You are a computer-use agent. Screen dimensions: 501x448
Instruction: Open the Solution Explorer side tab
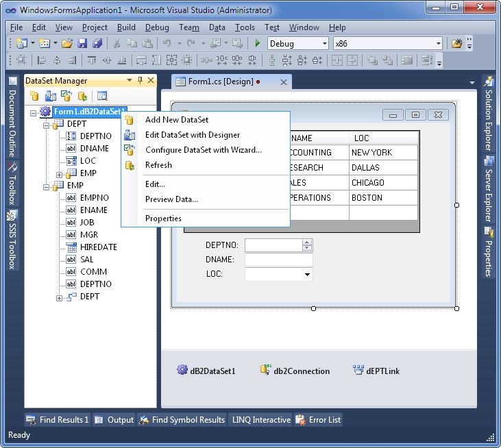coord(488,113)
